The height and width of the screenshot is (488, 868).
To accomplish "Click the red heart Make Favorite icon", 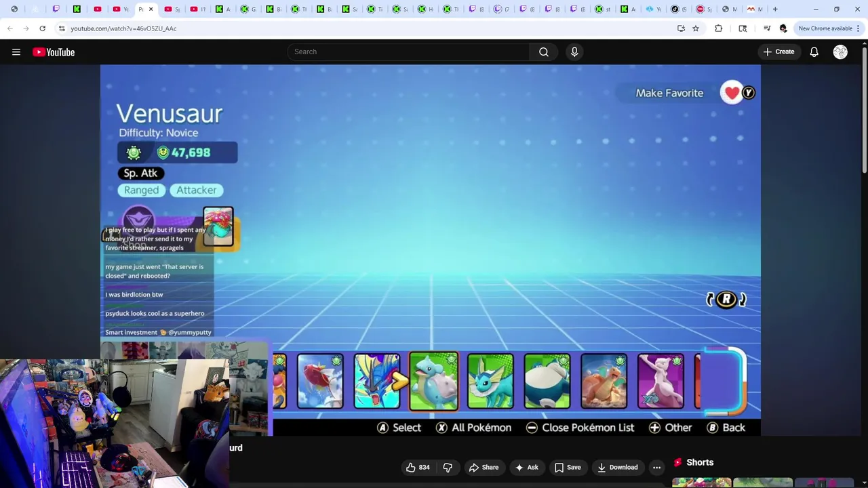I will click(731, 93).
